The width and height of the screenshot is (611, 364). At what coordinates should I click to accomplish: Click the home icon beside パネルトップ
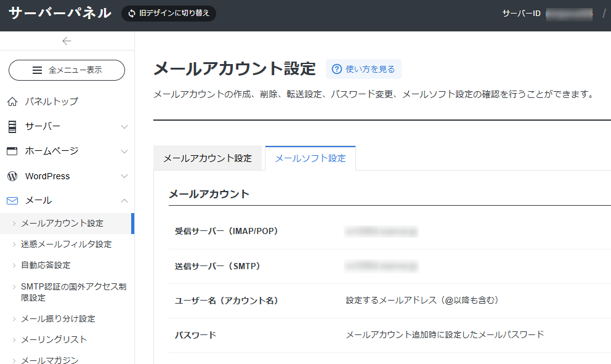(12, 102)
